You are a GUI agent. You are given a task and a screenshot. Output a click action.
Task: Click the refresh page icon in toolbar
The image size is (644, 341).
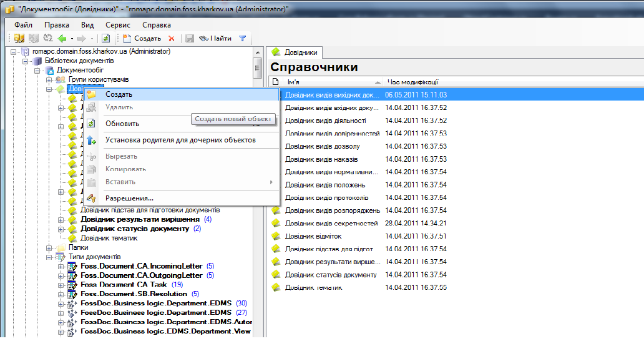click(105, 39)
